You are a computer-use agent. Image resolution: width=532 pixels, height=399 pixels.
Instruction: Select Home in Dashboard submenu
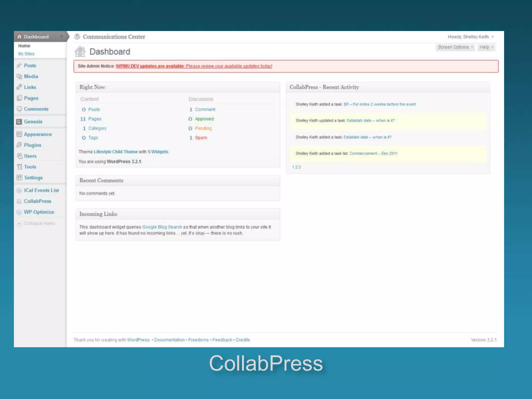point(24,46)
